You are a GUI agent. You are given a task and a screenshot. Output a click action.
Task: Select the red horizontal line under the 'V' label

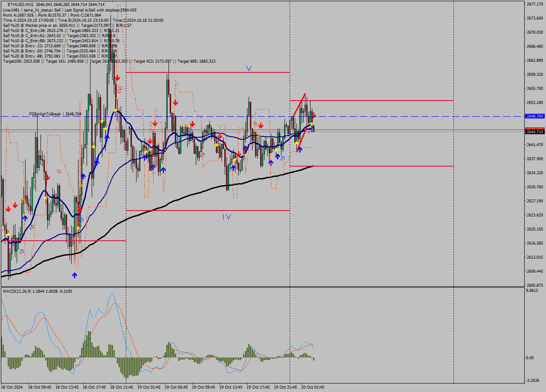click(x=208, y=72)
